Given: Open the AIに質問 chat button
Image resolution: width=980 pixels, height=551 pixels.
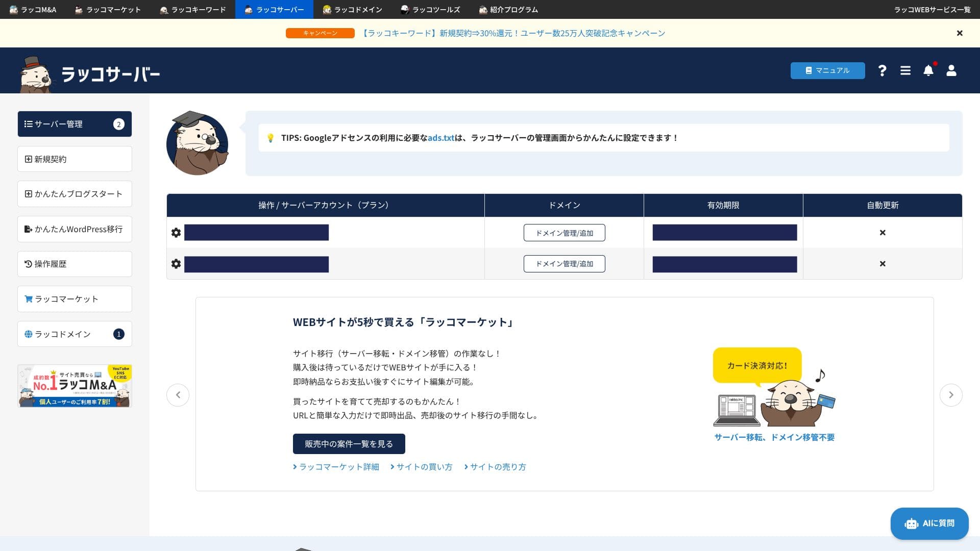Looking at the screenshot, I should (x=929, y=523).
